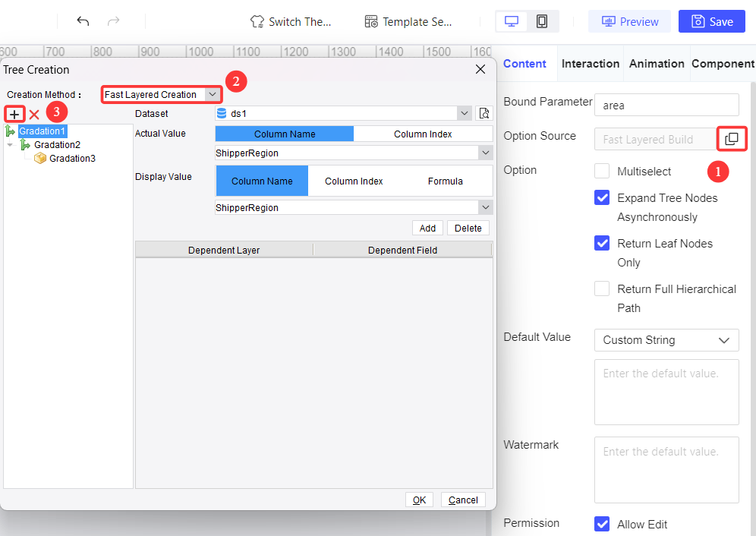Click the redo arrow icon

pos(115,20)
